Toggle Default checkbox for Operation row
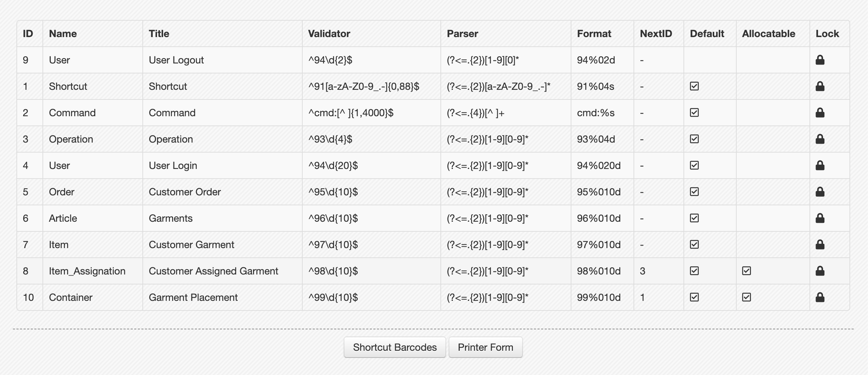 click(694, 139)
